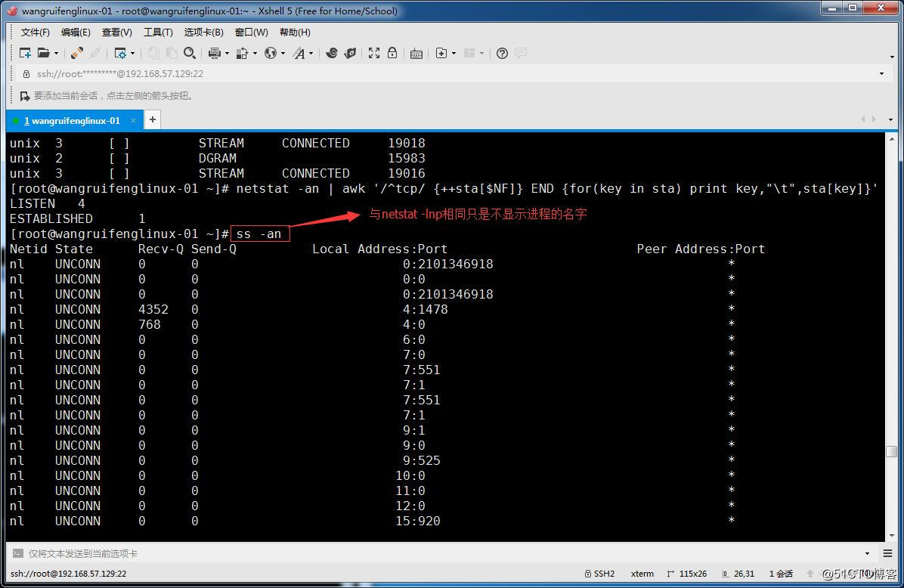The height and width of the screenshot is (588, 904).
Task: Click the new tab icon
Action: [x=441, y=53]
